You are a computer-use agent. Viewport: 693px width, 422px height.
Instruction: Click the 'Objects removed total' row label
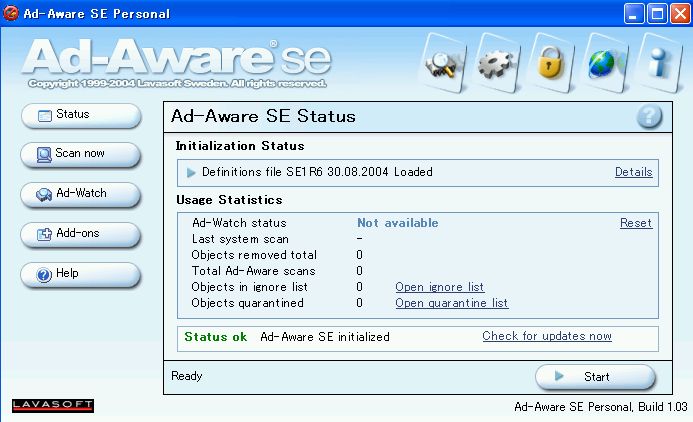tap(254, 255)
